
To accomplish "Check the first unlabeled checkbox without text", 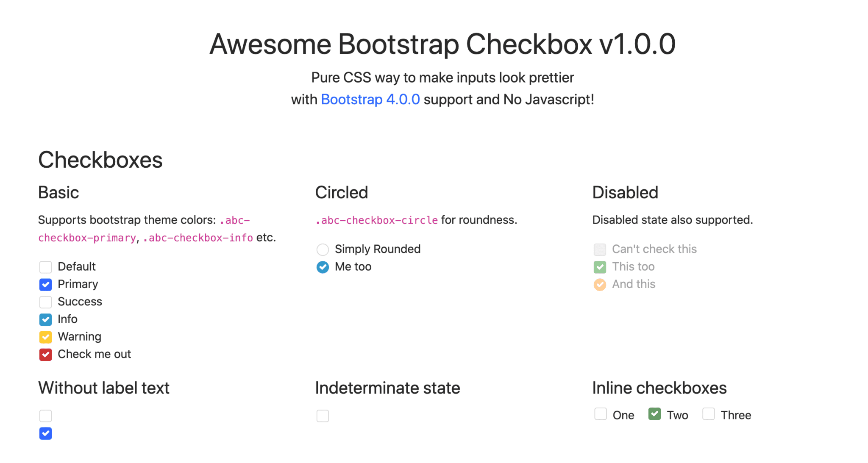I will 45,416.
